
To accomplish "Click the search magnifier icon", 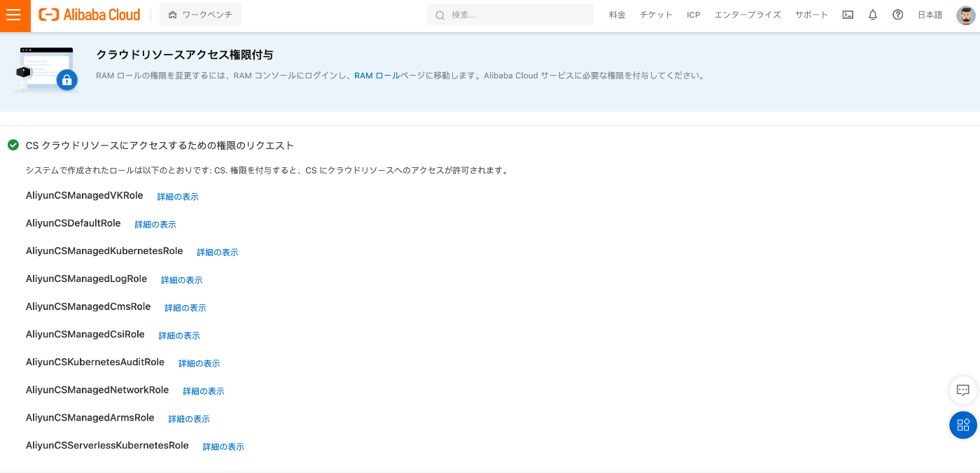I will point(440,15).
